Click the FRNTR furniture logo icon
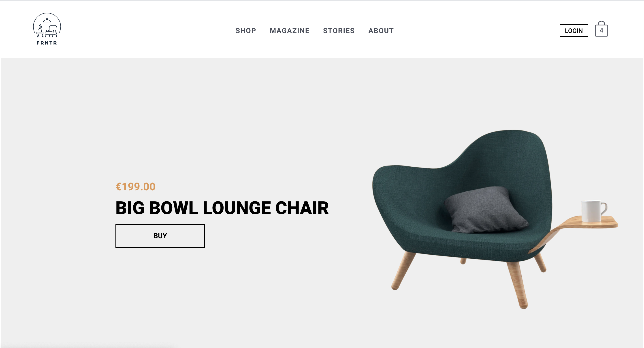This screenshot has height=348, width=644. pos(47,25)
